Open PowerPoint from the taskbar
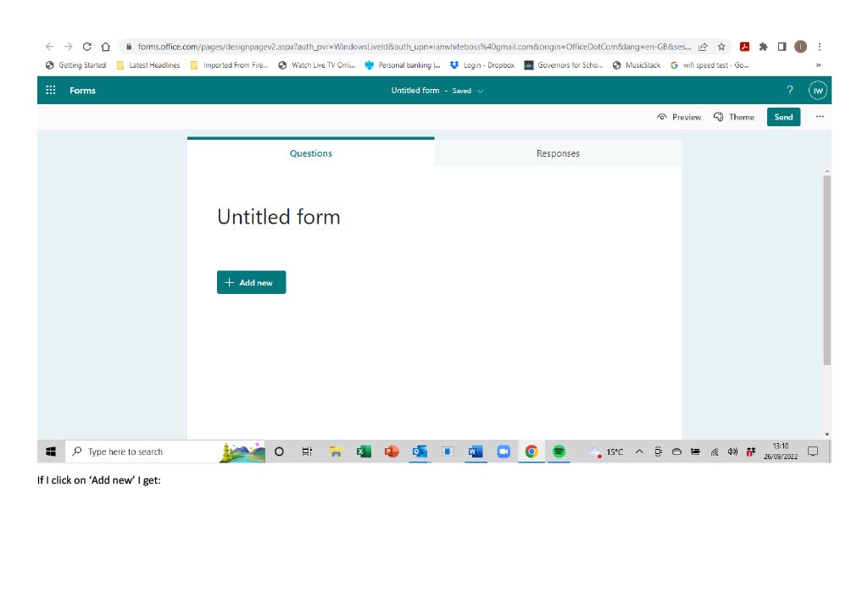The image size is (868, 615). (392, 452)
